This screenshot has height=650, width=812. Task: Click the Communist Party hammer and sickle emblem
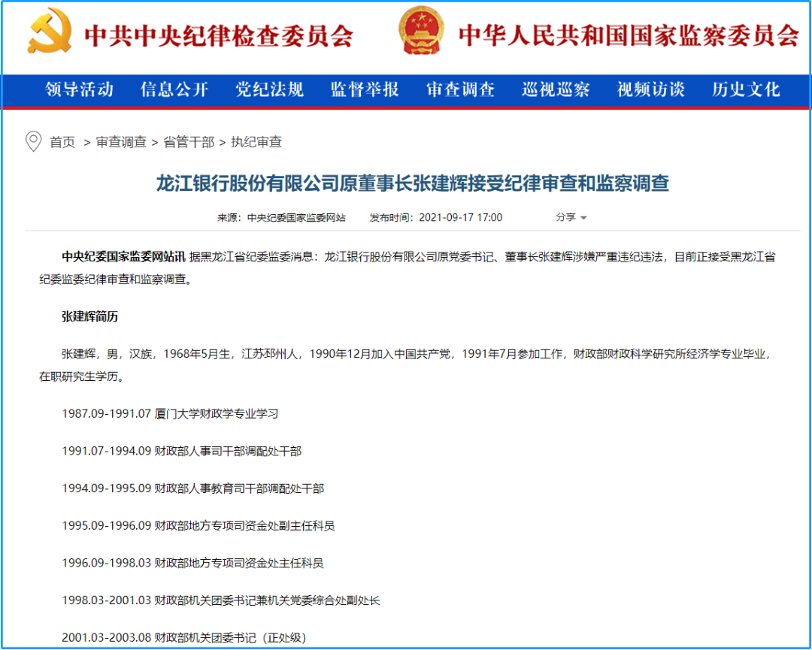(50, 31)
